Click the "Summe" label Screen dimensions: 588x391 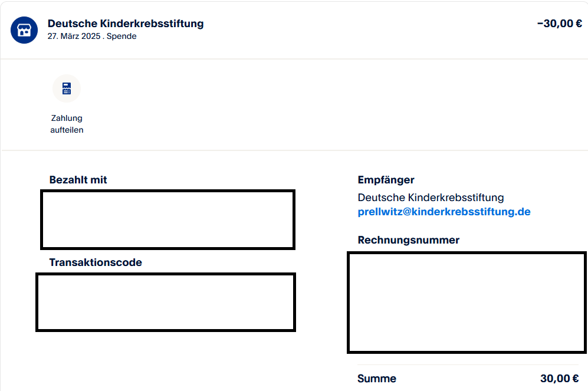coord(377,379)
